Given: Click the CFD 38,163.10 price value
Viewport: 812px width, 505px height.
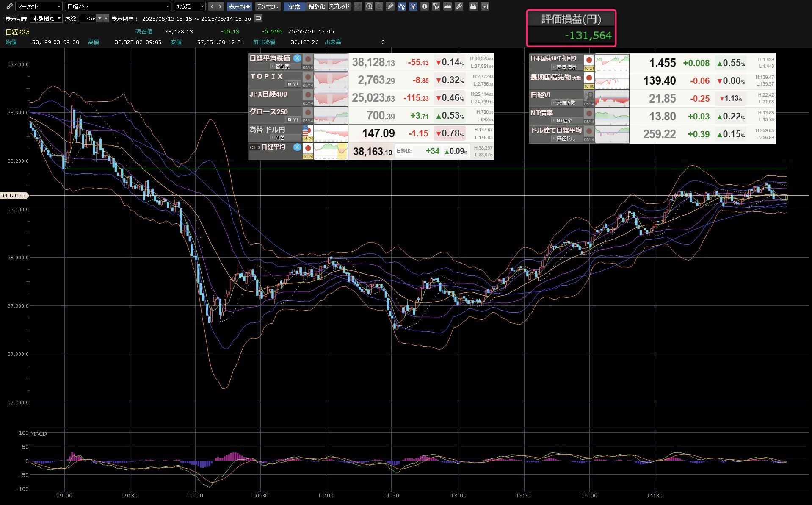Looking at the screenshot, I should (x=373, y=151).
